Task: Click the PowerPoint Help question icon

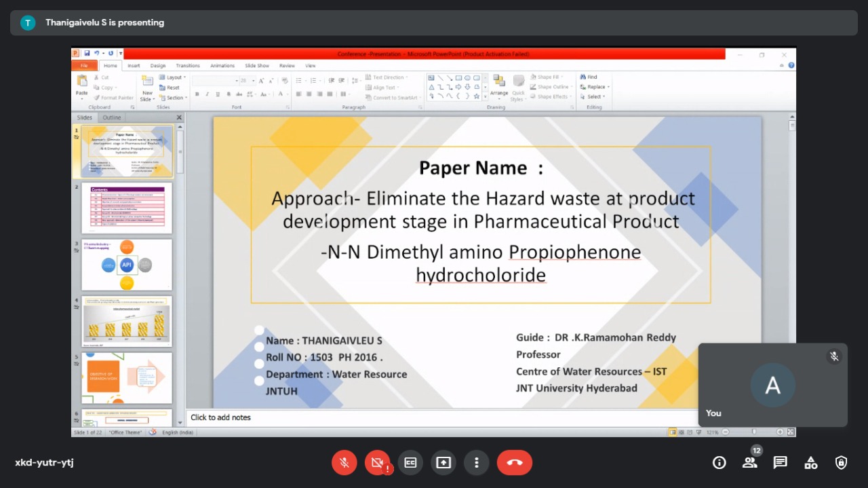Action: [791, 66]
